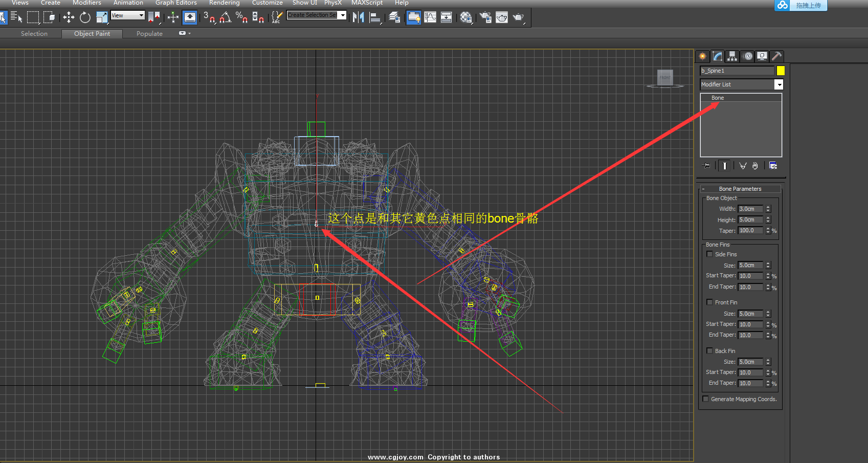The image size is (868, 463).
Task: Switch to Selection ribbon tab
Action: 34,34
